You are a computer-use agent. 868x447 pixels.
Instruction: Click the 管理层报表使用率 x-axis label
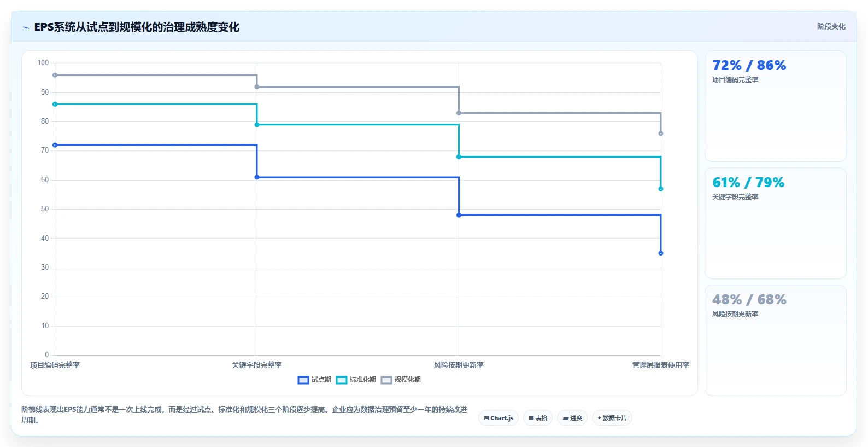pos(661,365)
